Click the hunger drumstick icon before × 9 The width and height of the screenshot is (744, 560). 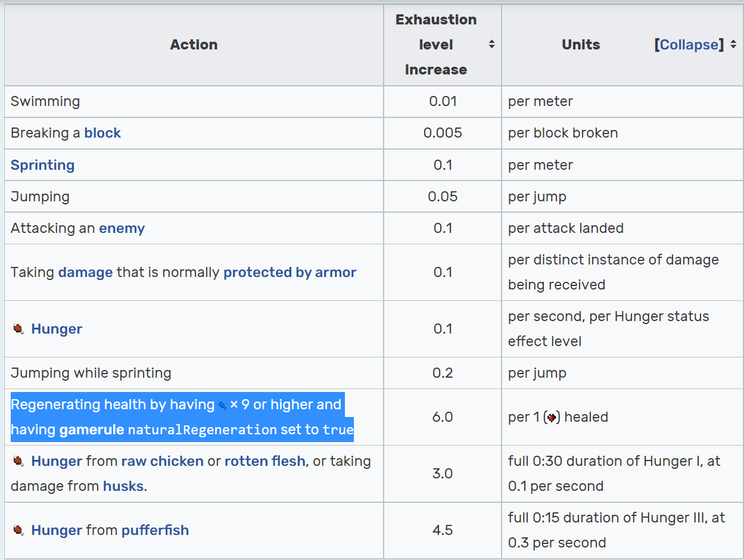click(222, 406)
